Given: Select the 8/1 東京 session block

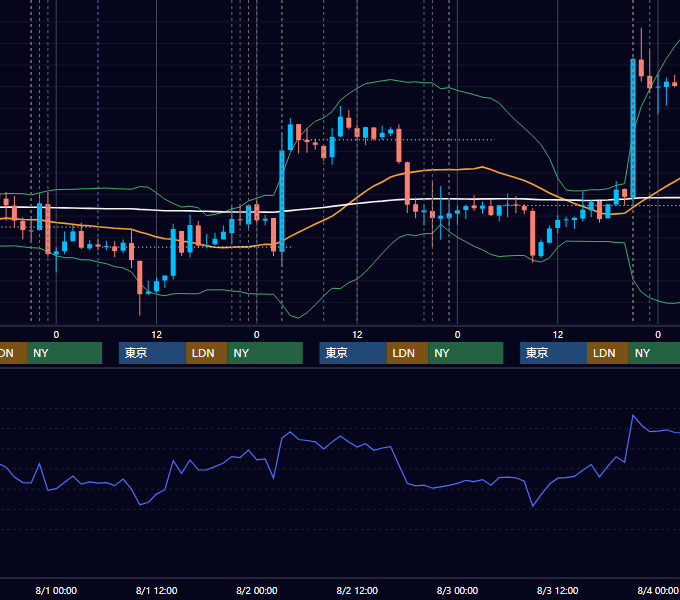Looking at the screenshot, I should click(x=152, y=353).
